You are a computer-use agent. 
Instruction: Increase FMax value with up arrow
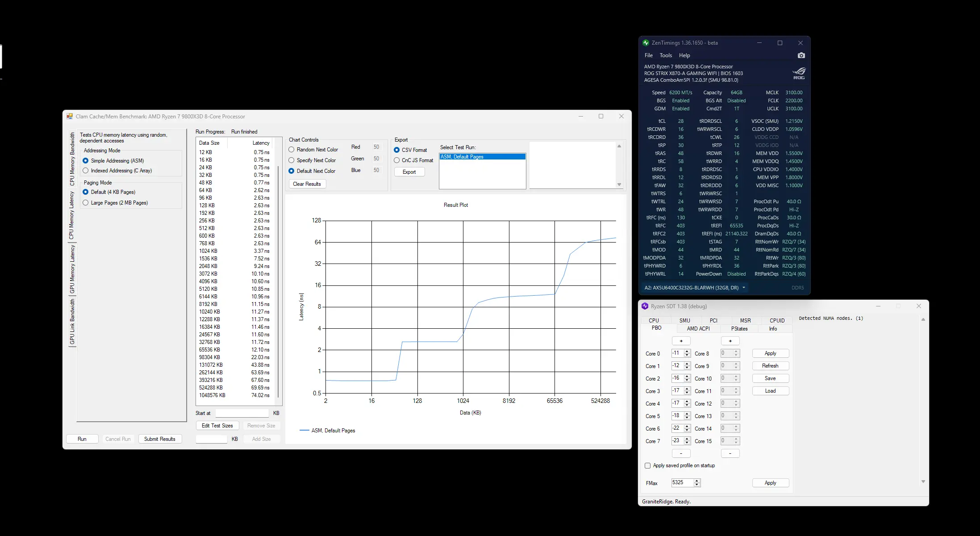697,481
